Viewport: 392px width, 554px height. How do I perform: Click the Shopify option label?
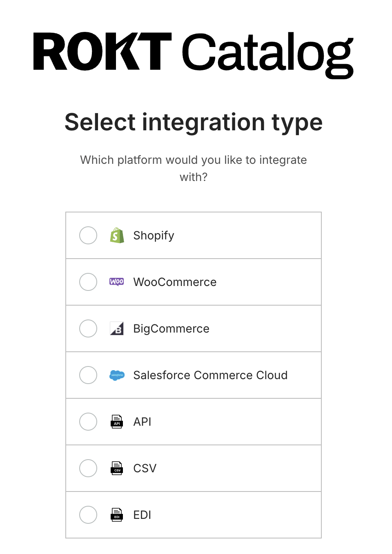[x=154, y=236]
